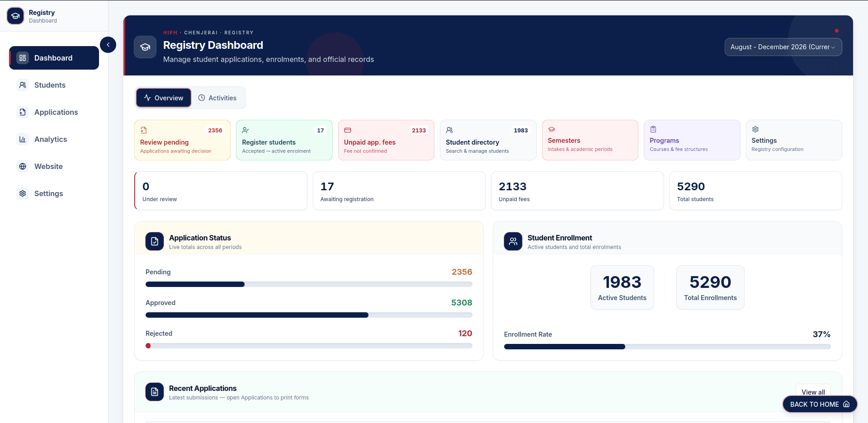Open the Unpaid app. fees card

(386, 140)
